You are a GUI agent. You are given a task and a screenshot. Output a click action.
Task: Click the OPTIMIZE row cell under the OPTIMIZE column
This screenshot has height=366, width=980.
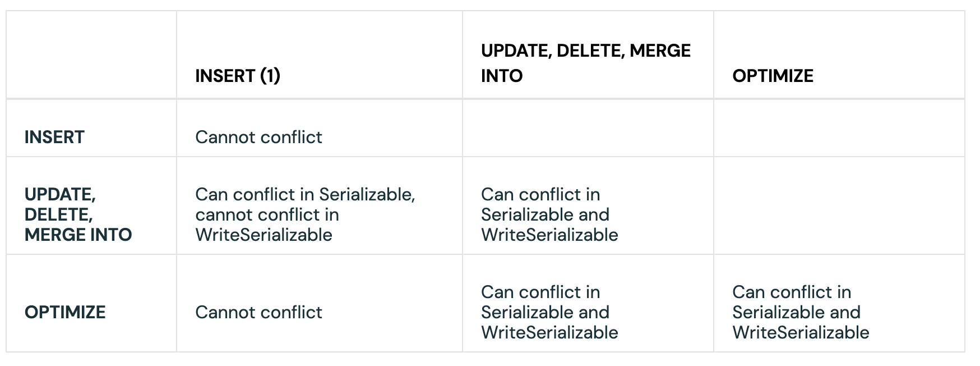(801, 312)
